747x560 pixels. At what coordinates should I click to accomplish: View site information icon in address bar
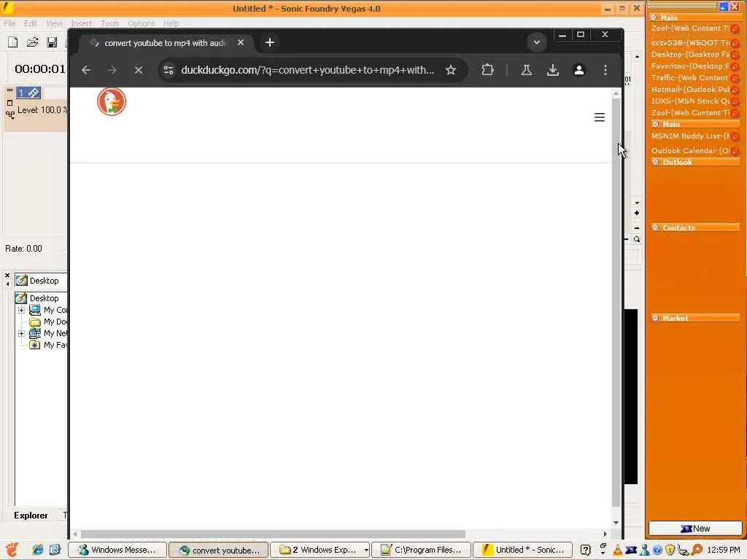point(169,70)
